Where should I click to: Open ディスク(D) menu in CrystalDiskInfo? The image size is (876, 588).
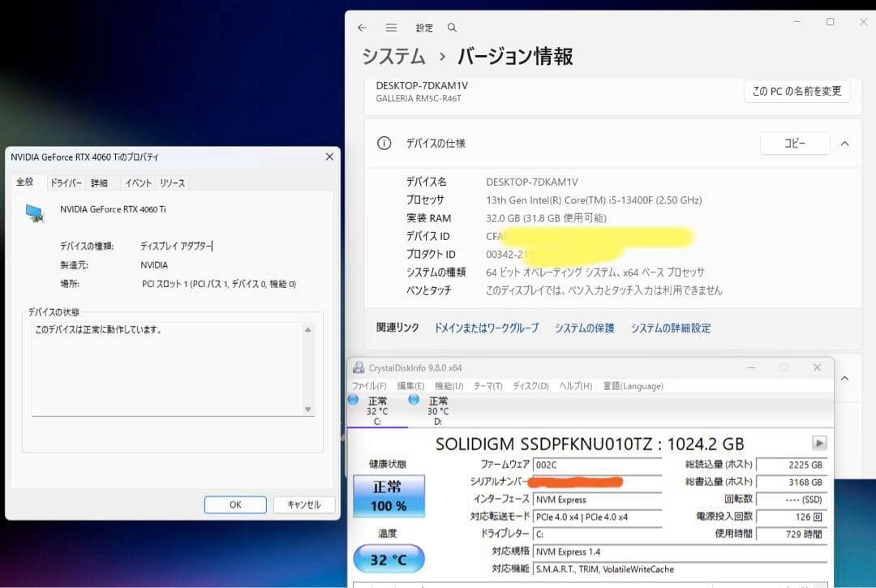pos(530,386)
